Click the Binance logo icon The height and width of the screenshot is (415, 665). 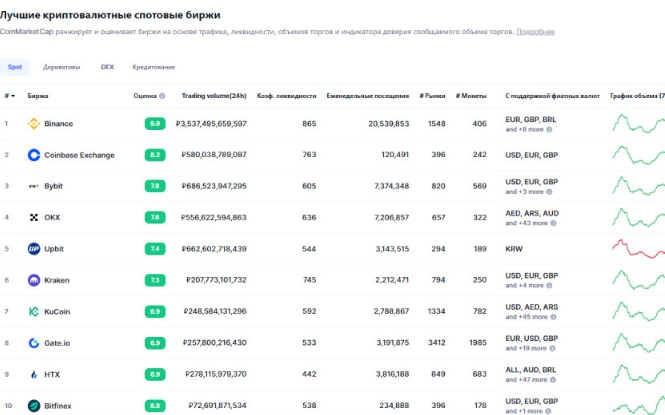click(x=34, y=124)
